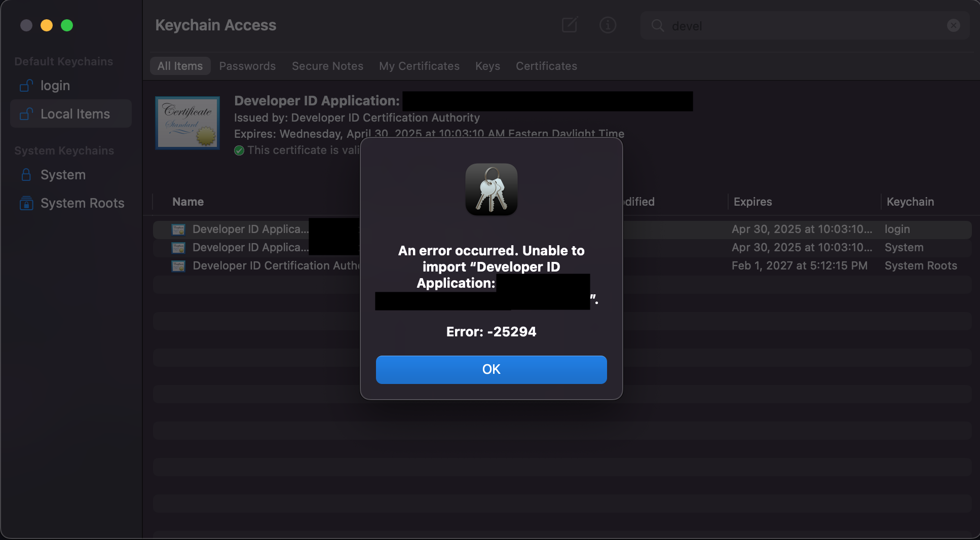Sort by the Keychain column header
This screenshot has height=540, width=980.
coord(910,202)
